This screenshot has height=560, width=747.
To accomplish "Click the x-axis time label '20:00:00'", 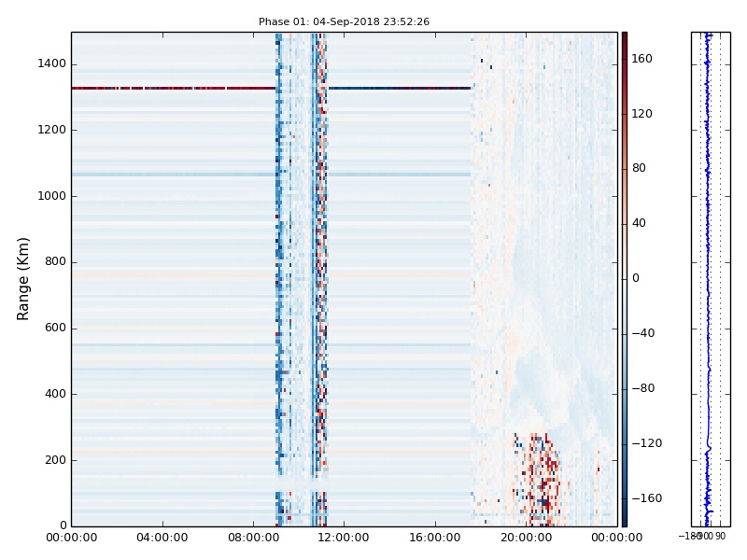I will click(x=526, y=538).
